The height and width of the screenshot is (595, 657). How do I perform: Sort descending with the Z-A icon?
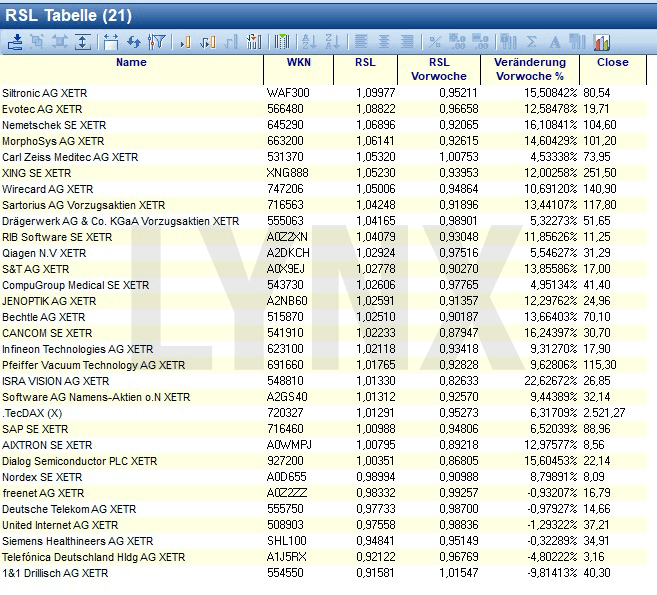click(333, 42)
